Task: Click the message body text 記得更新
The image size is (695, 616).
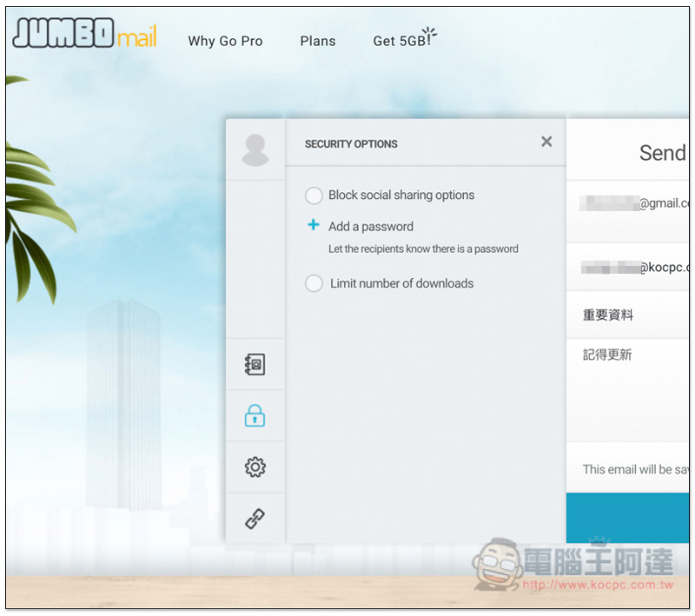Action: 608,354
